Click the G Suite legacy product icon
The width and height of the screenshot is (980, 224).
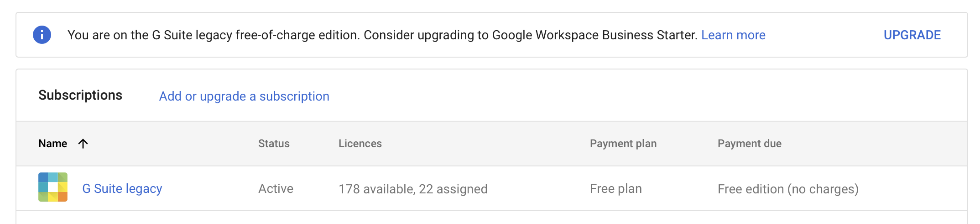(x=53, y=187)
